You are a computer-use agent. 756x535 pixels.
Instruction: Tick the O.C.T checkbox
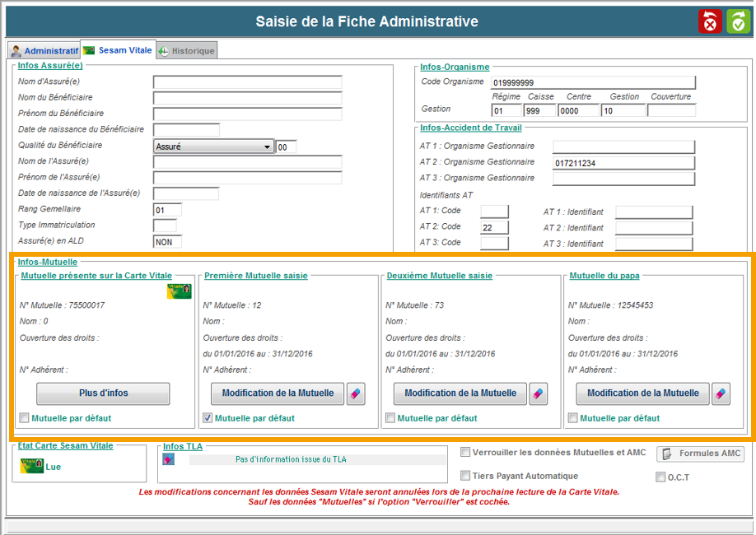[660, 477]
